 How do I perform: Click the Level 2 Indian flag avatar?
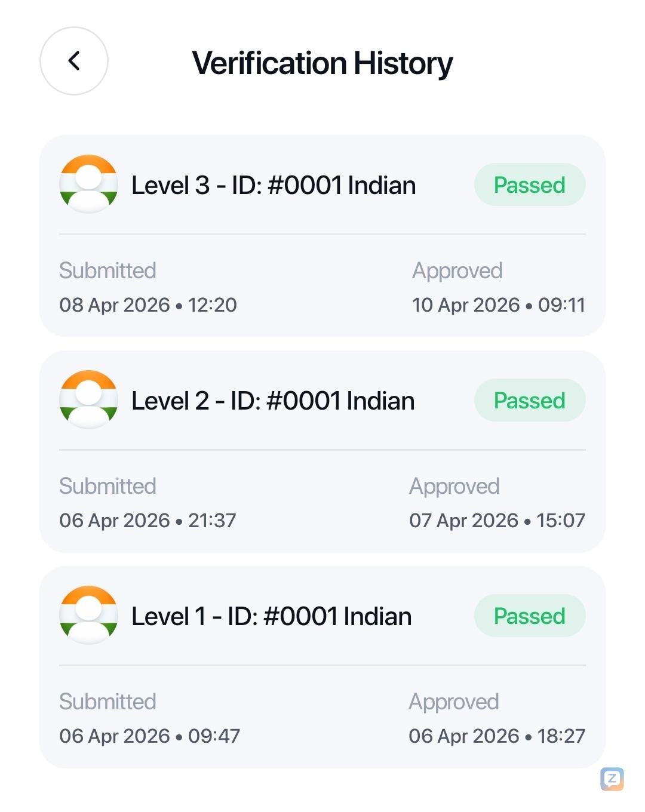pyautogui.click(x=88, y=400)
